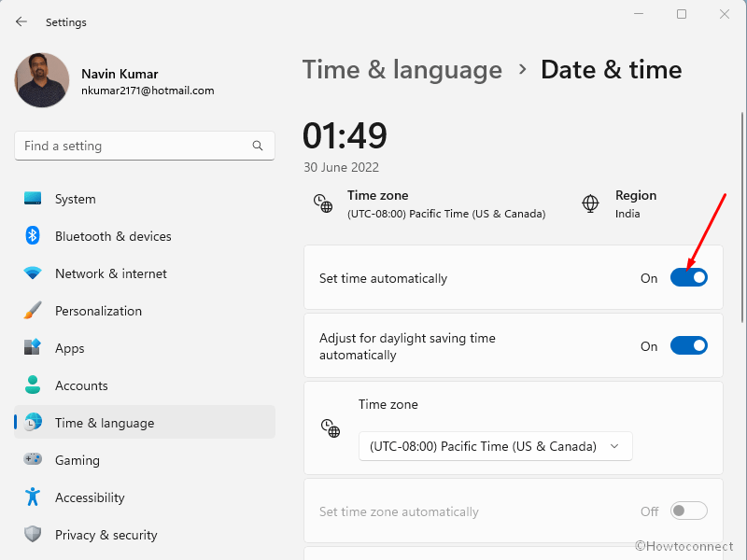Viewport: 747px width, 560px height.
Task: Click the Bluetooth & devices icon
Action: [x=33, y=236]
